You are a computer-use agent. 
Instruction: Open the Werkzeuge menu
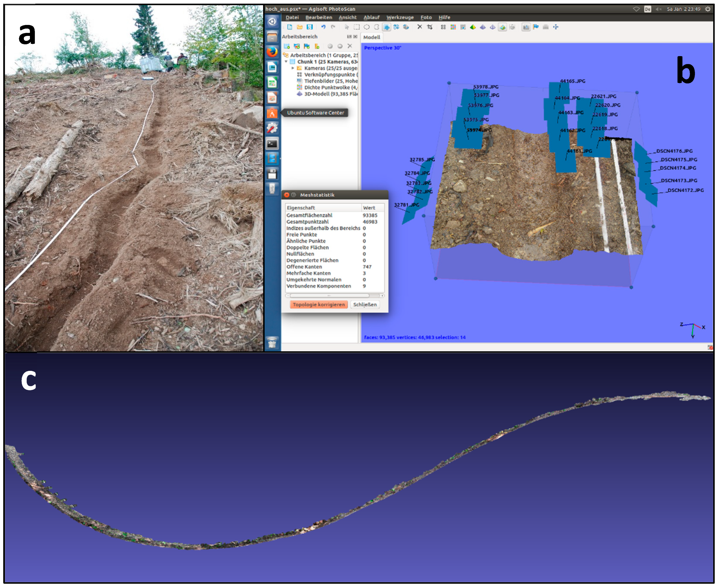coord(400,17)
